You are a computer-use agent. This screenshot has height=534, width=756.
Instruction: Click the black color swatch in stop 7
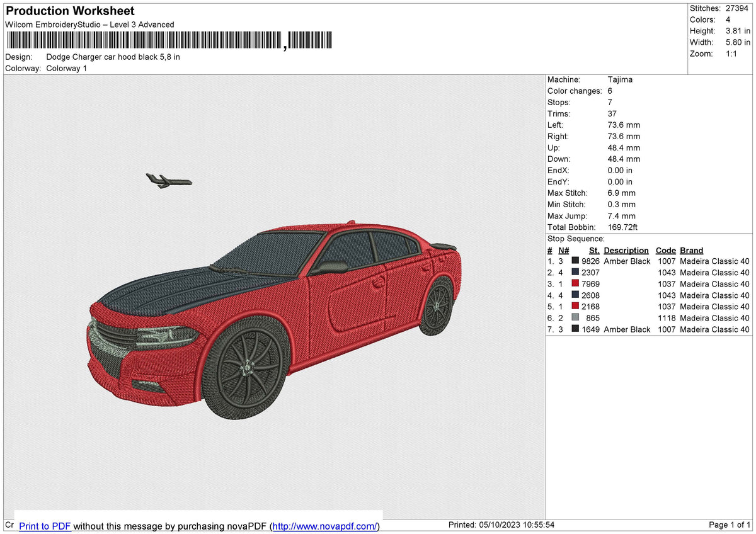tap(575, 329)
